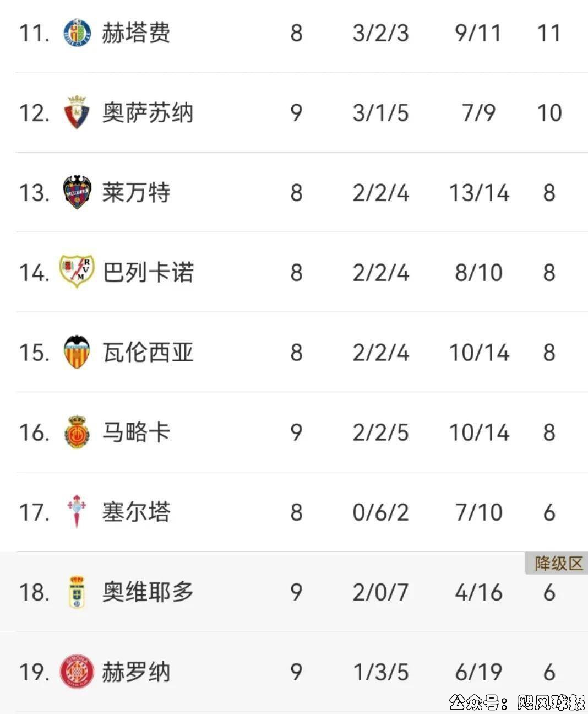Open the 奥维耶多 team page

148,592
